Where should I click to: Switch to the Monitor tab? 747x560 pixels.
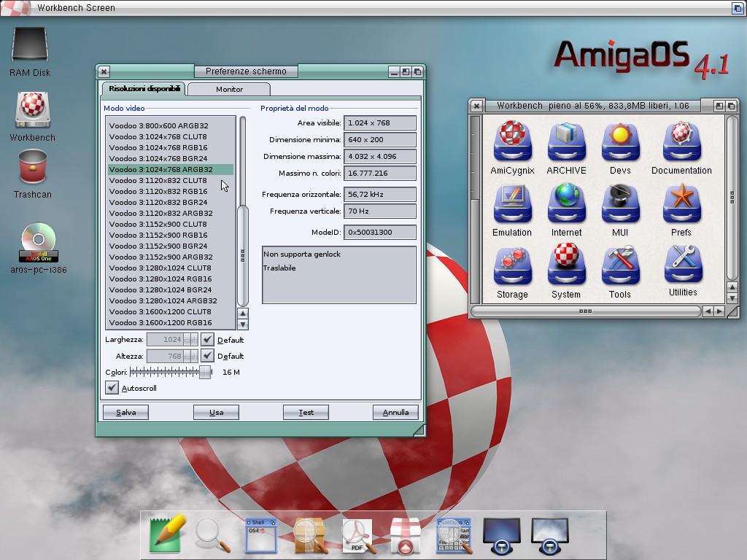click(x=229, y=89)
